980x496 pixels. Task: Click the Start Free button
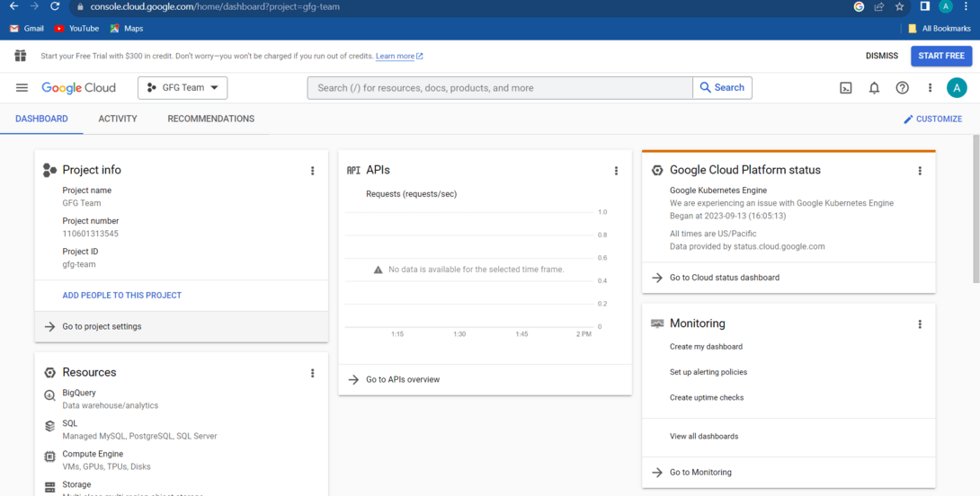pos(940,56)
